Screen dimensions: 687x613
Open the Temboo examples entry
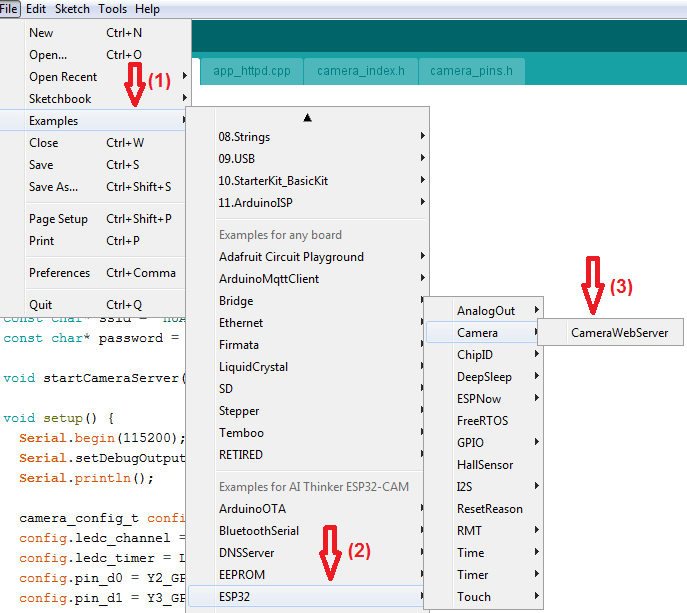coord(306,432)
